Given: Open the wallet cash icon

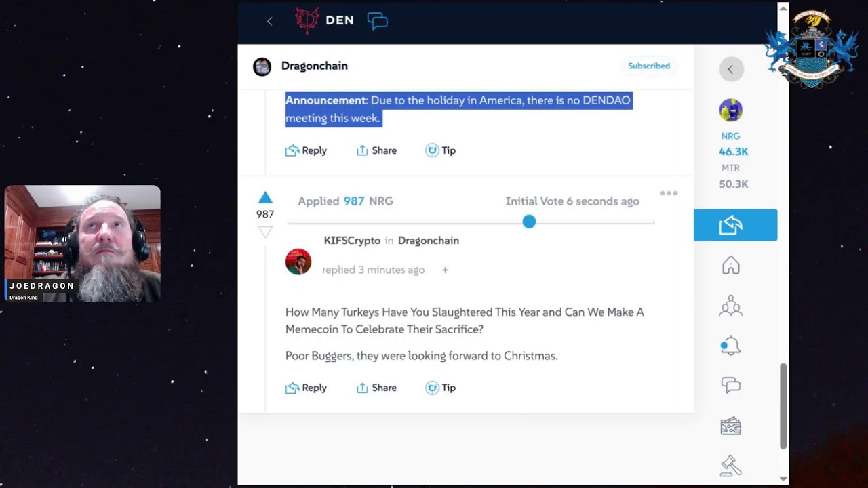Looking at the screenshot, I should click(x=731, y=426).
